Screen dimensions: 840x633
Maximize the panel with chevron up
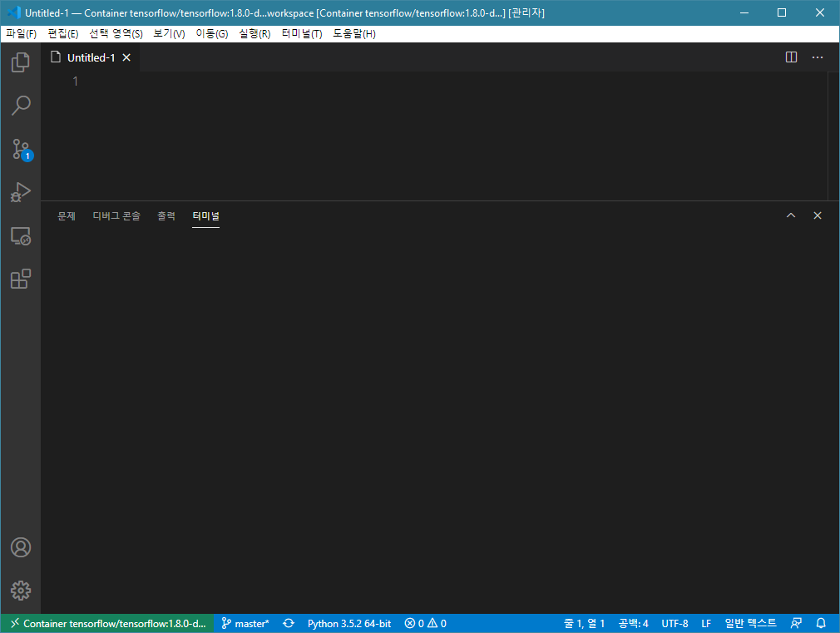pos(791,215)
